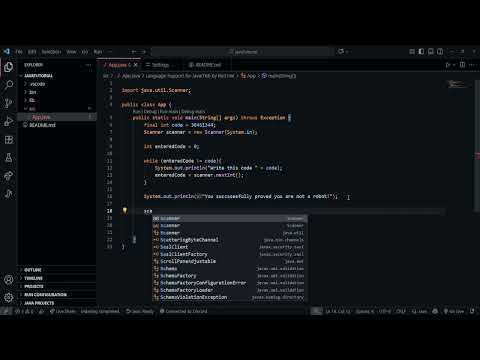This screenshot has height=360, width=480.
Task: Open the notifications bell in the status bar
Action: 472,311
